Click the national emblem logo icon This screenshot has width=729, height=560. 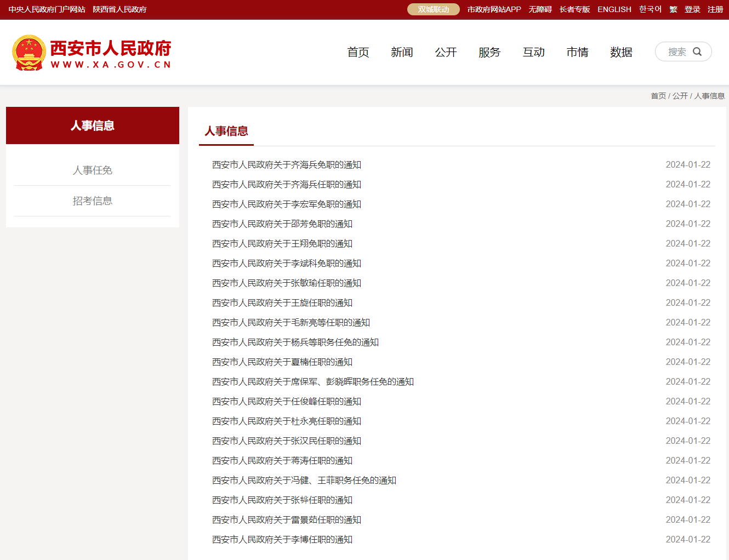click(x=29, y=53)
